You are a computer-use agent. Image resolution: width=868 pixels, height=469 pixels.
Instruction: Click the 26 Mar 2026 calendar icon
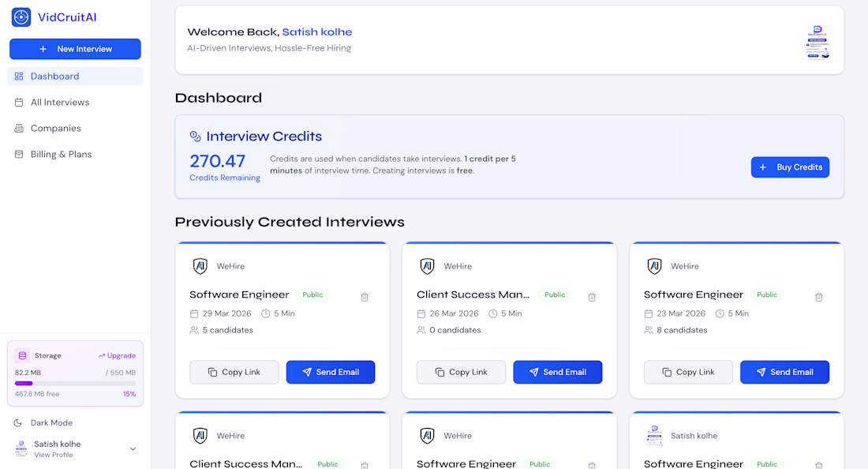(421, 314)
